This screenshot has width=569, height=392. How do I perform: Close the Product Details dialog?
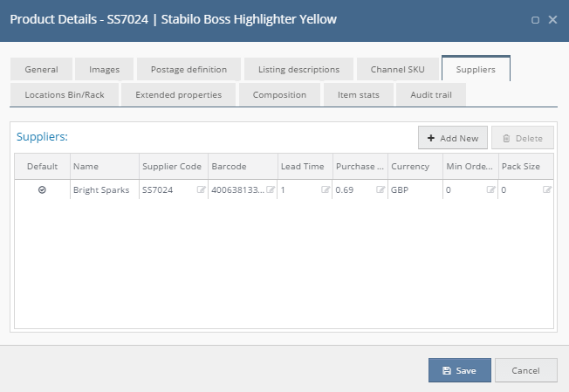coord(552,19)
